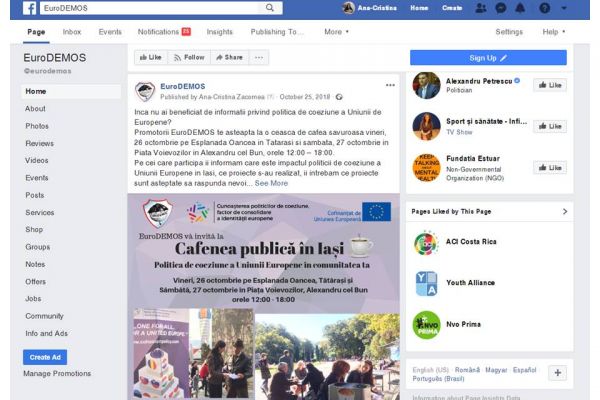Open the EuroDEMOS post author link

point(183,87)
